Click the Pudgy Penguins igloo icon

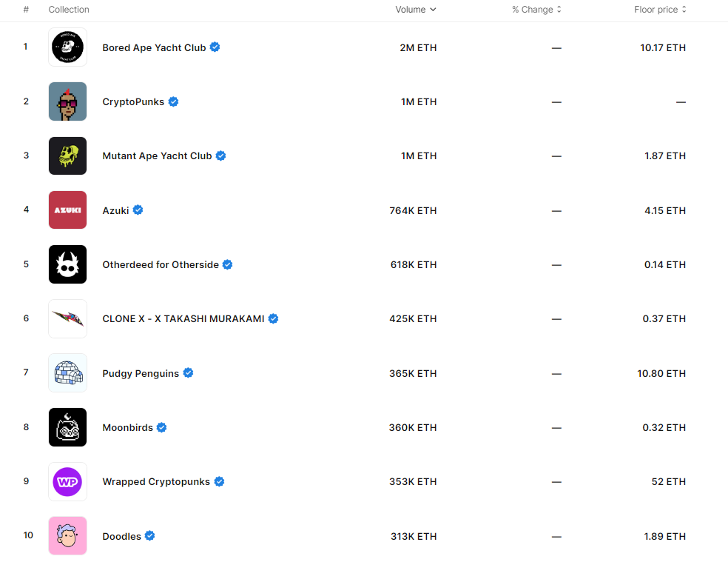(67, 373)
